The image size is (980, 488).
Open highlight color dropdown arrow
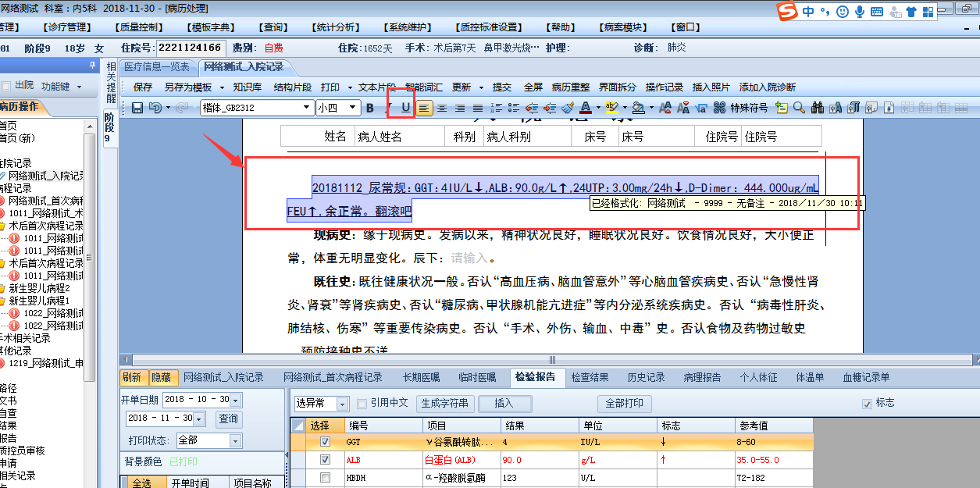tap(625, 108)
